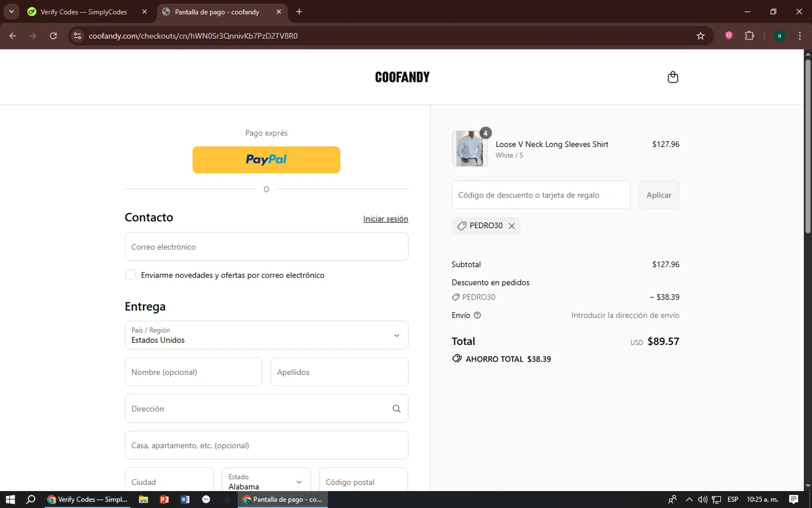
Task: Click the address search magnifier icon
Action: (x=396, y=409)
